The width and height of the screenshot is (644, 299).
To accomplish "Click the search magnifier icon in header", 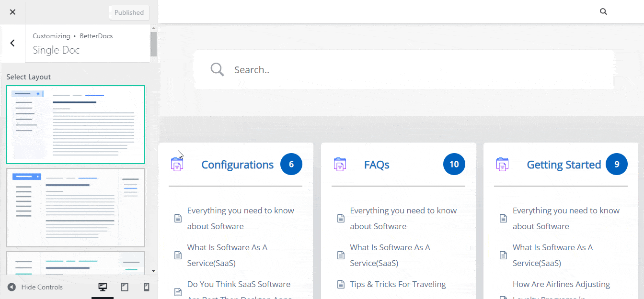I will [603, 12].
